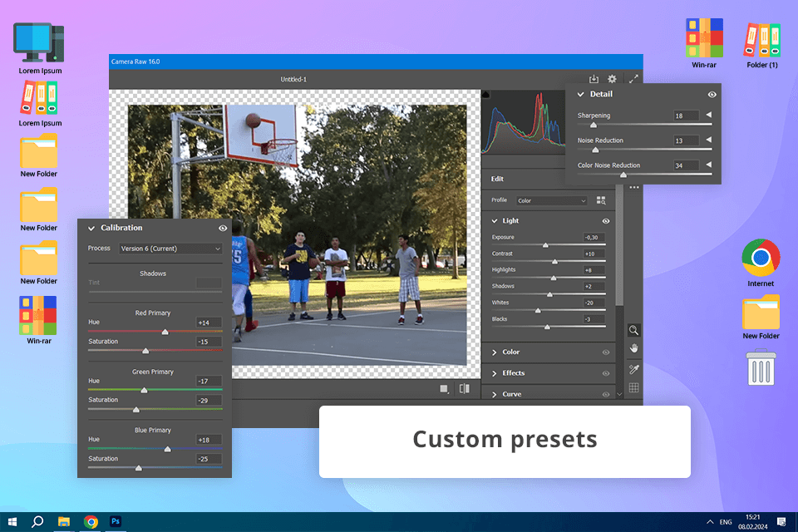Open the browse profiles grid icon
The image size is (798, 532).
[x=601, y=200]
